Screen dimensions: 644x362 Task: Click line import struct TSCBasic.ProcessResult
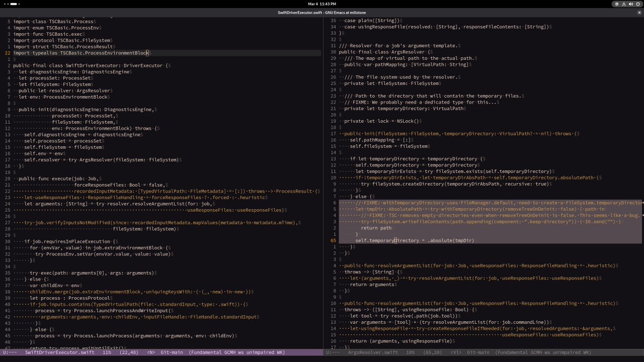(x=63, y=47)
